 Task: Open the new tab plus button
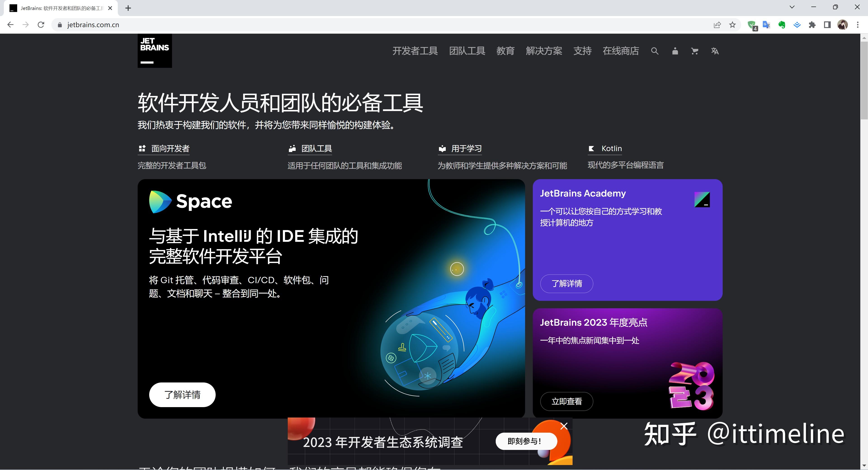128,8
